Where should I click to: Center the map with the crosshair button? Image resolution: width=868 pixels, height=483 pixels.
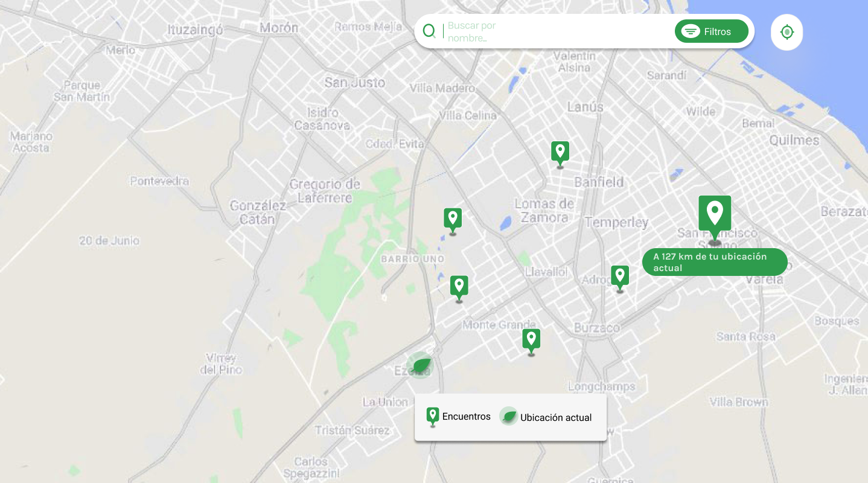[x=787, y=32]
